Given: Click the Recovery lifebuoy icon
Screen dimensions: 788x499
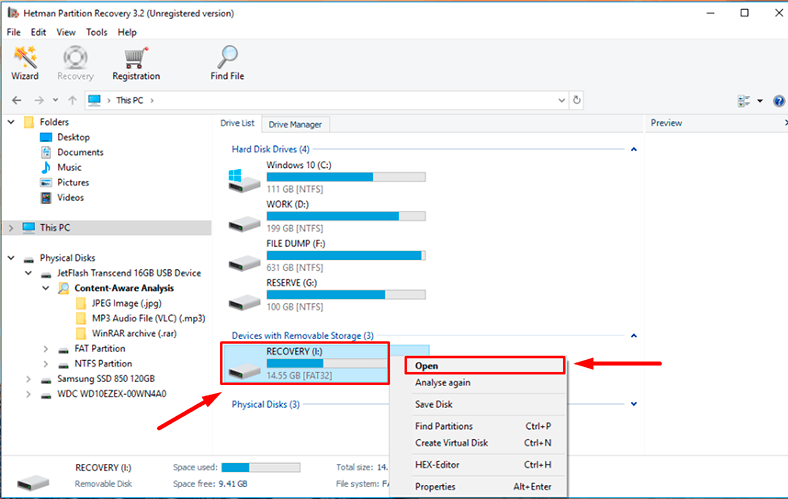Looking at the screenshot, I should pyautogui.click(x=75, y=62).
